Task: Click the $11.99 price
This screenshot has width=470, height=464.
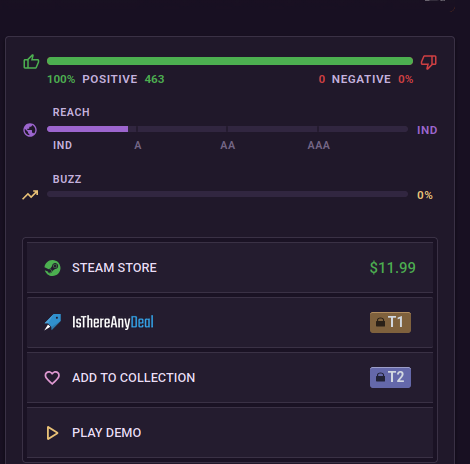Action: [393, 268]
